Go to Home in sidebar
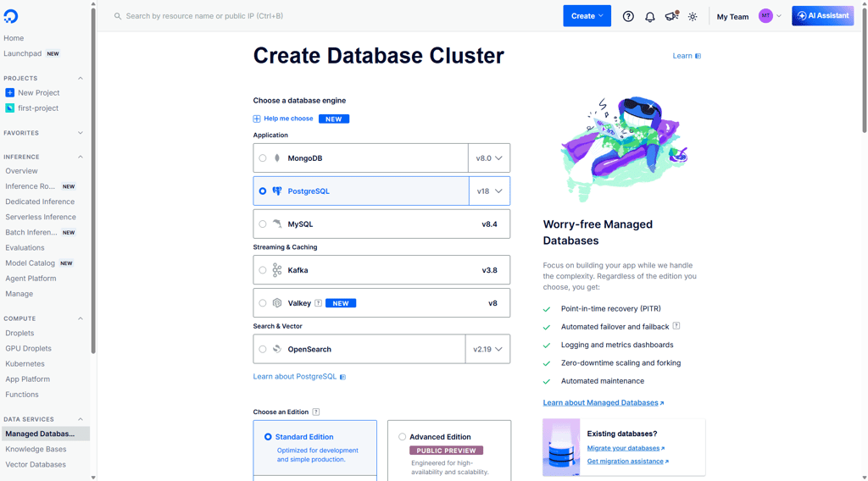The image size is (868, 481). (x=14, y=38)
